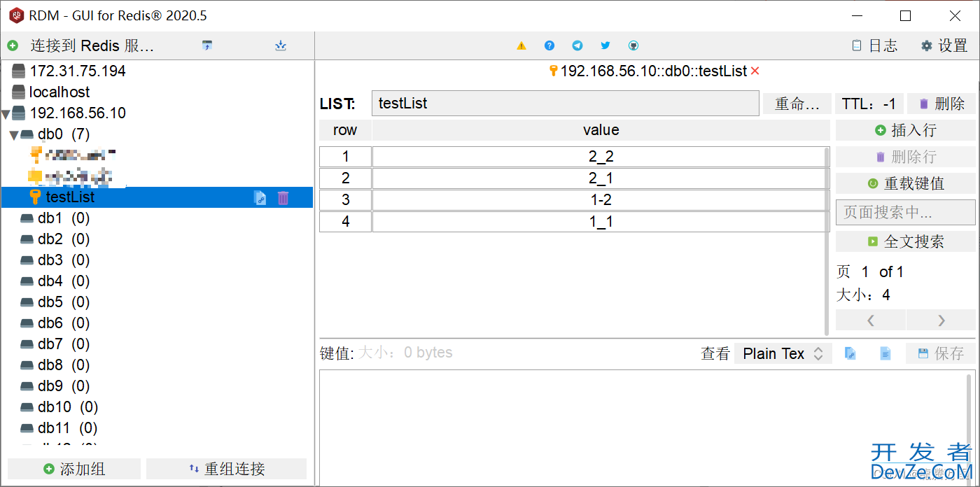This screenshot has width=980, height=487.
Task: Collapse the 192.168.56.10 server node
Action: [6, 114]
